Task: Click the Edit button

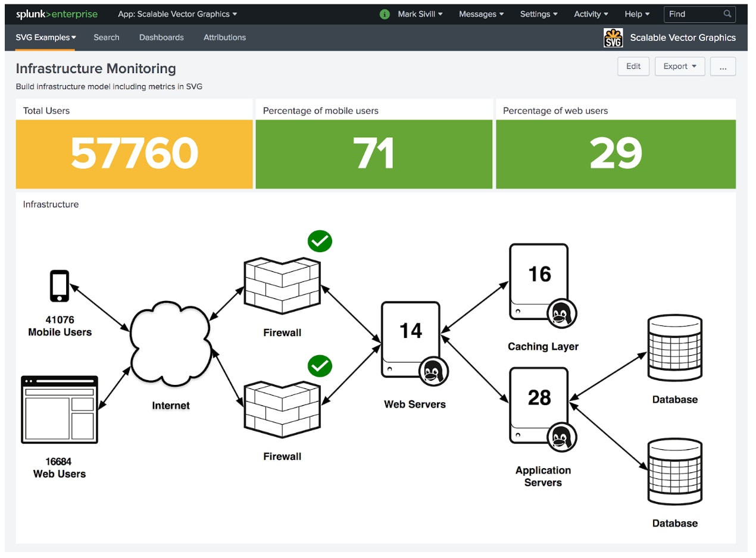Action: click(633, 67)
